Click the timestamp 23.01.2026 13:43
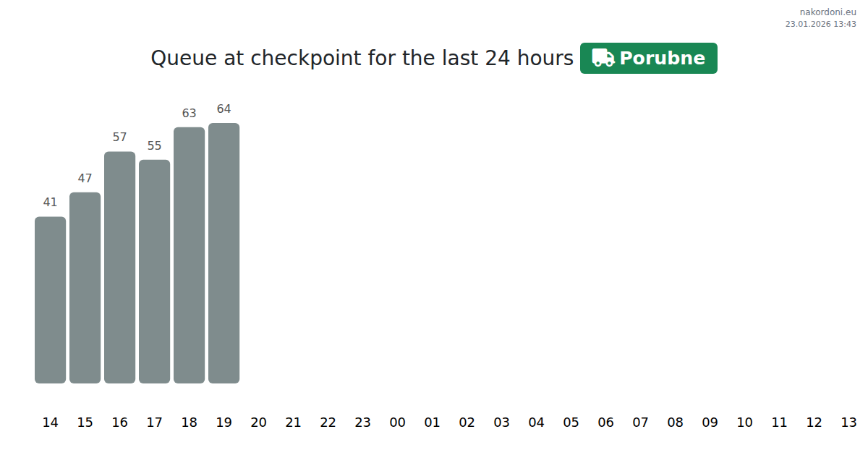 [820, 24]
